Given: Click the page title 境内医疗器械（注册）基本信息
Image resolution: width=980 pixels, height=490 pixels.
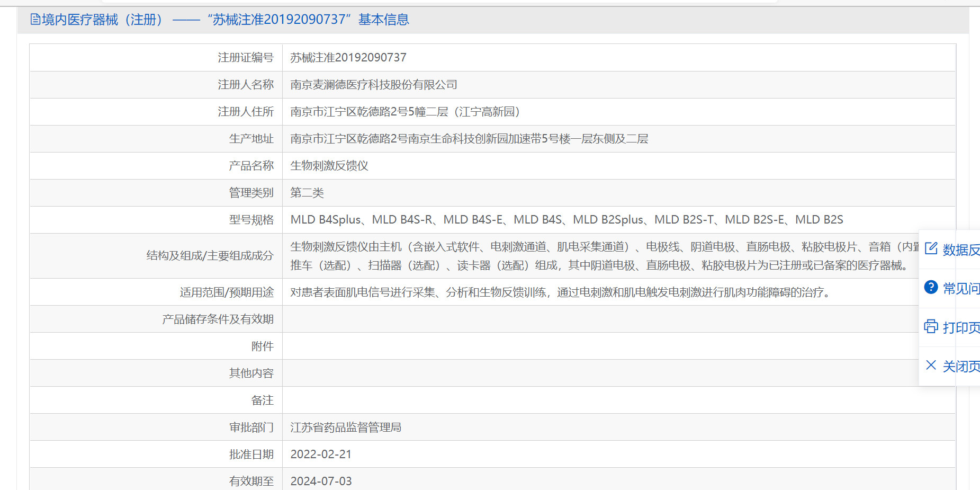Looking at the screenshot, I should tap(225, 20).
